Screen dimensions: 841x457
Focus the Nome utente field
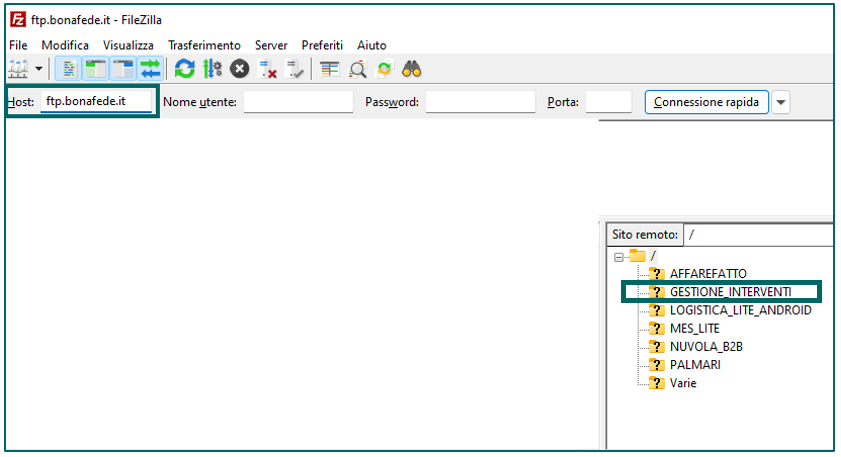(298, 101)
